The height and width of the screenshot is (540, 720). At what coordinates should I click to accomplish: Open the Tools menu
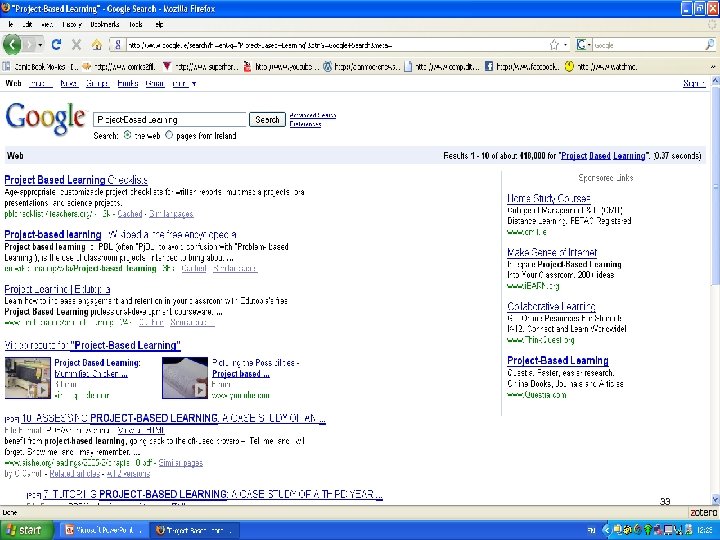coord(135,24)
